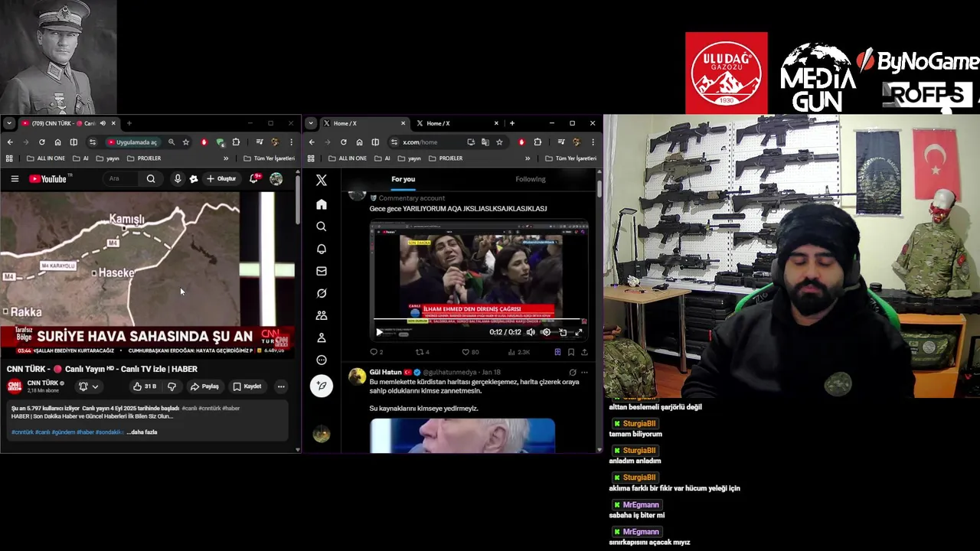The height and width of the screenshot is (551, 980).
Task: Like the CNN TÜRK live video
Action: [144, 386]
